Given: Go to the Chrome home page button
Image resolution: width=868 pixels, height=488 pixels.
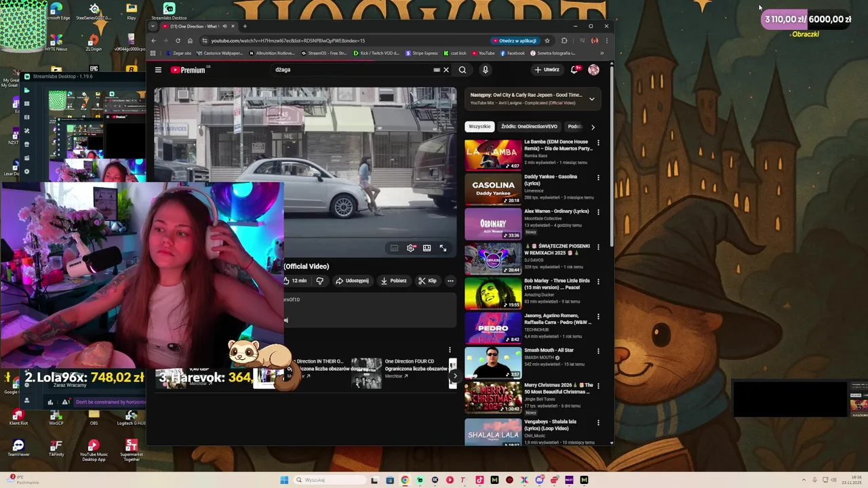Looking at the screenshot, I should (190, 41).
